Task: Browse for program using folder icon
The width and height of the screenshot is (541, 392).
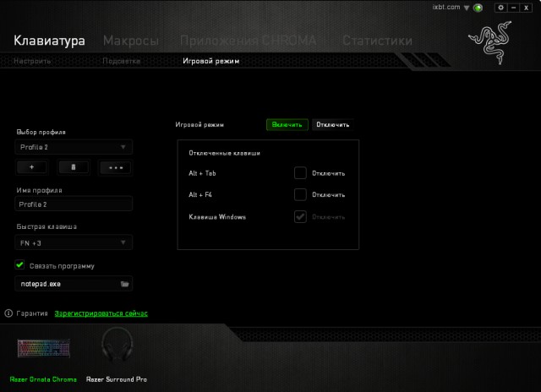Action: [x=124, y=285]
